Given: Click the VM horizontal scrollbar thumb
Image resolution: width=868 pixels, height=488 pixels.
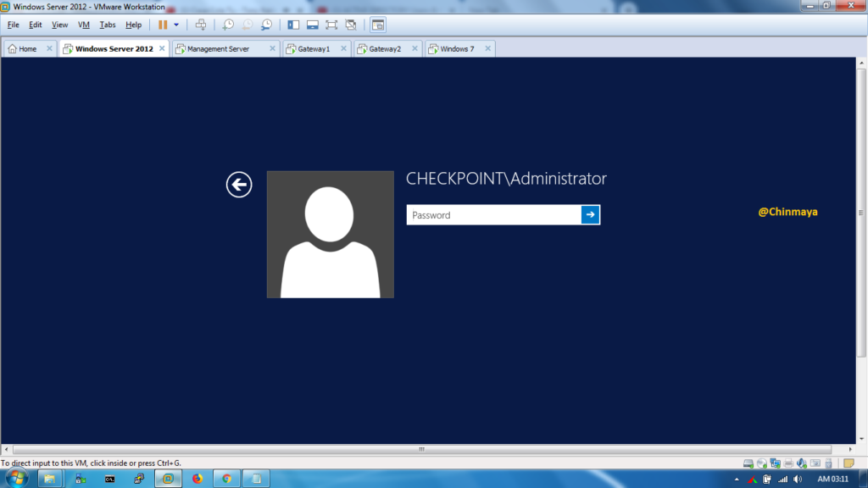Looking at the screenshot, I should pos(422,449).
